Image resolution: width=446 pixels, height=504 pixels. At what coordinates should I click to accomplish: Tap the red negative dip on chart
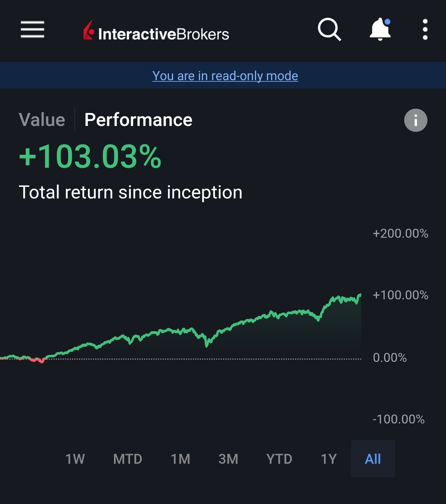(38, 360)
